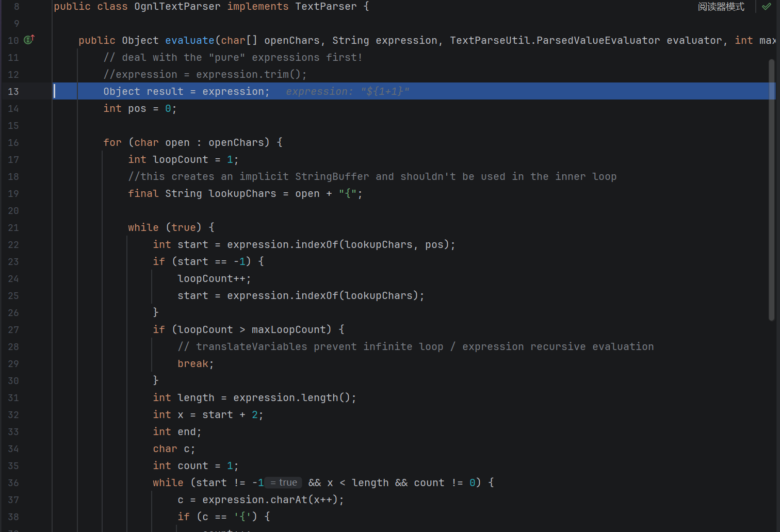Viewport: 780px width, 532px height.
Task: Click 'int end;' declaration
Action: (x=177, y=431)
